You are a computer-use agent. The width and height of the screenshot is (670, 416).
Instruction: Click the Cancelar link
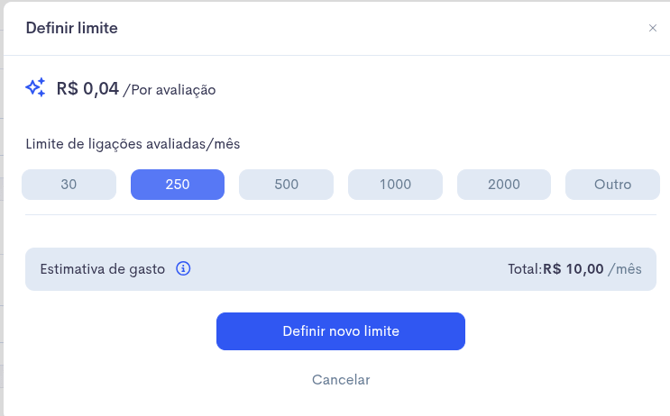tap(341, 380)
